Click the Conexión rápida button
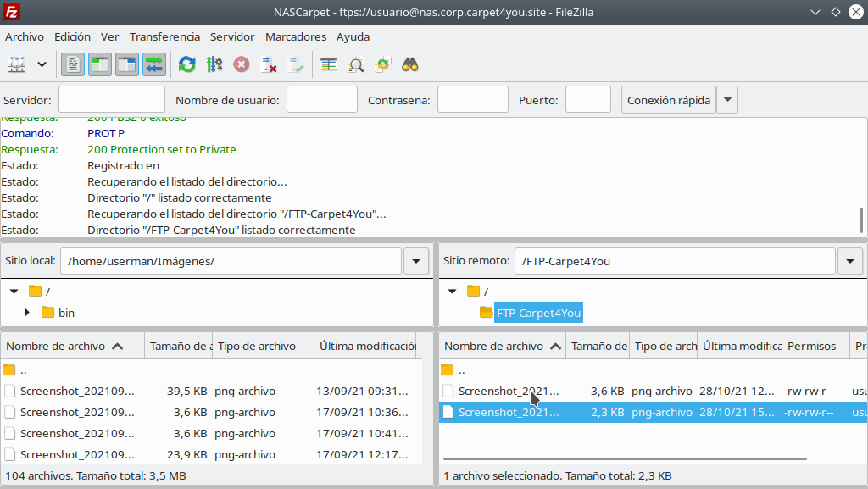 point(669,100)
